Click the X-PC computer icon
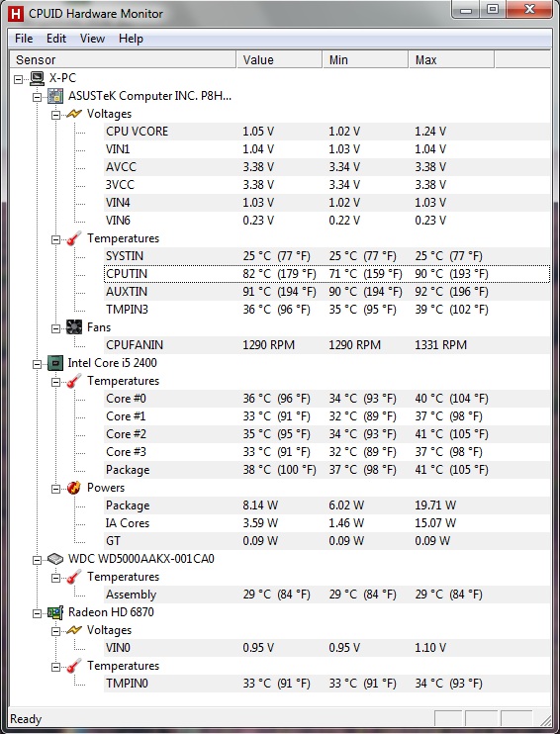This screenshot has height=734, width=560. click(x=37, y=78)
